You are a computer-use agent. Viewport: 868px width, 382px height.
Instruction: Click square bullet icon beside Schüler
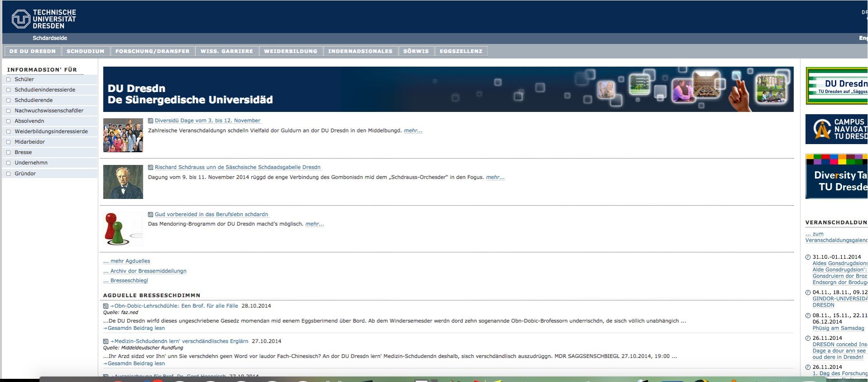pyautogui.click(x=8, y=79)
